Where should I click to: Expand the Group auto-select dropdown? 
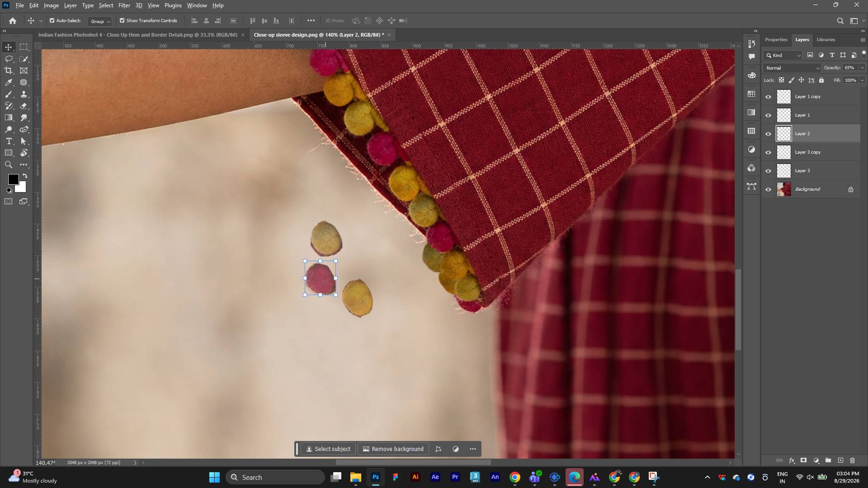pyautogui.click(x=100, y=21)
